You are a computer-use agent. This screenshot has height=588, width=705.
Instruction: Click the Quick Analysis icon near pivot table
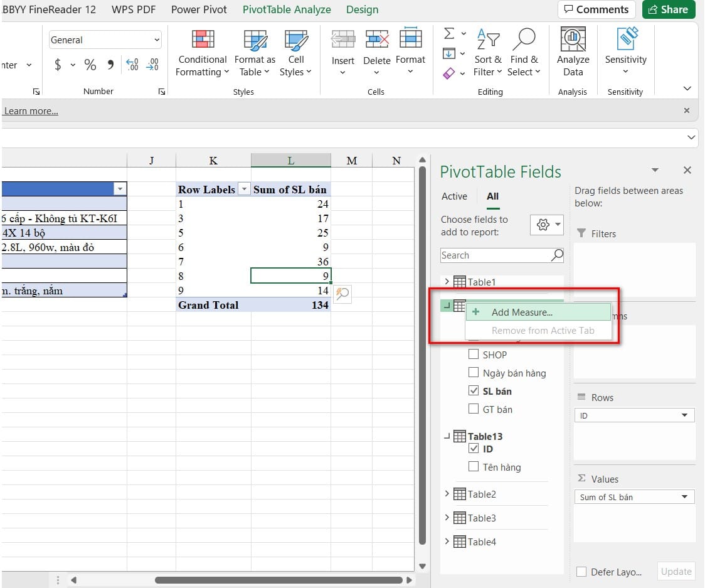(342, 294)
